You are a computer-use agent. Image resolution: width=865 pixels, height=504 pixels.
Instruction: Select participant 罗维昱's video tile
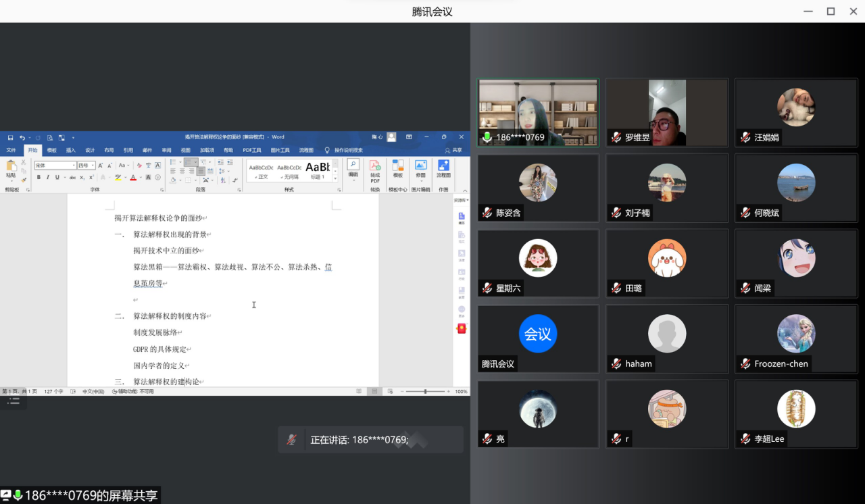tap(666, 112)
